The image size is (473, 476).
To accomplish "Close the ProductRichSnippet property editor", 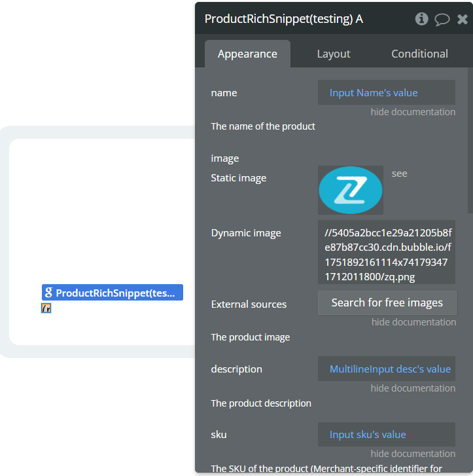I will point(463,19).
